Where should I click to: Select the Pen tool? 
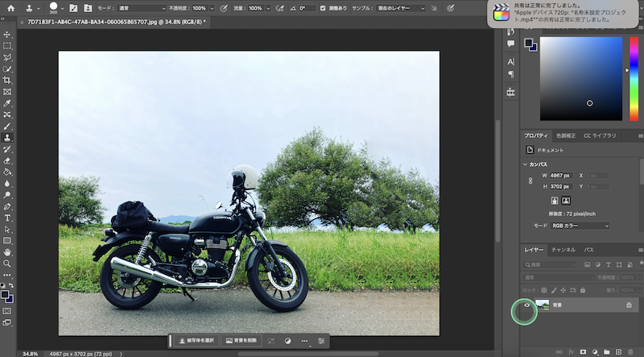coord(7,206)
